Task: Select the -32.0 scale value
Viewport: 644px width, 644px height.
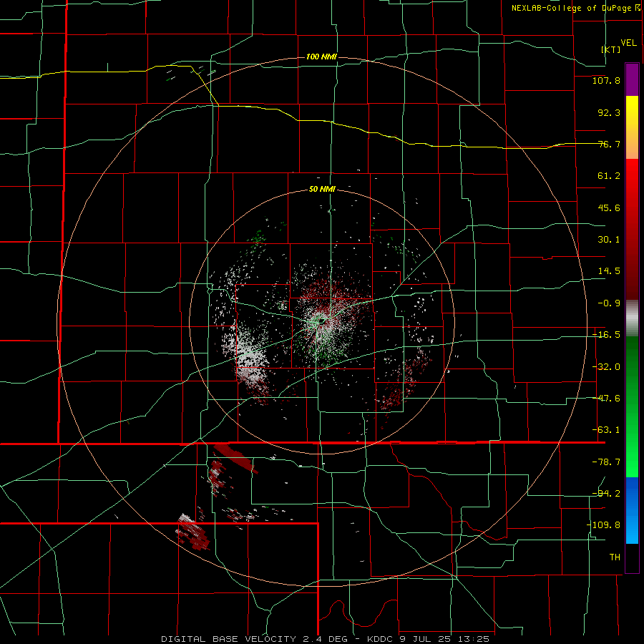Action: pos(606,367)
